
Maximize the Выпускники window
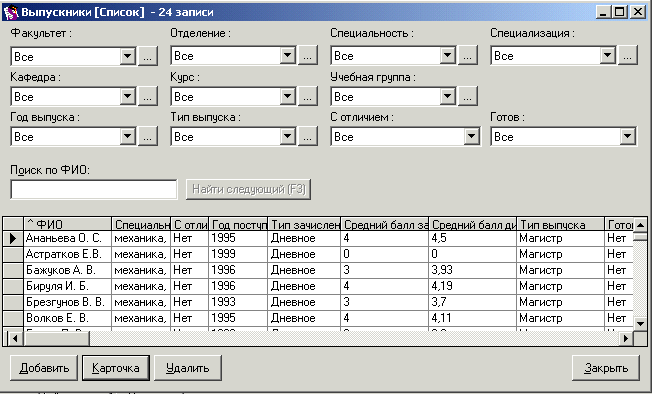point(620,12)
